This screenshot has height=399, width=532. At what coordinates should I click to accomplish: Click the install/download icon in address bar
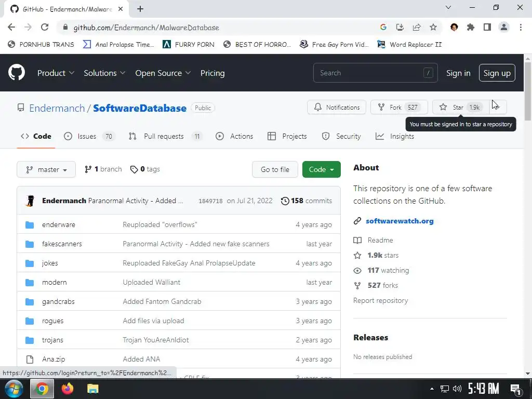pos(400,27)
